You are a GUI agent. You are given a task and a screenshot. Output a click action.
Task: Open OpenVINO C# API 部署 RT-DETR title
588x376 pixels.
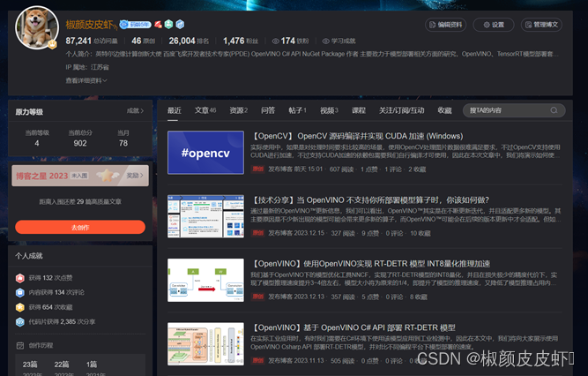click(x=354, y=327)
